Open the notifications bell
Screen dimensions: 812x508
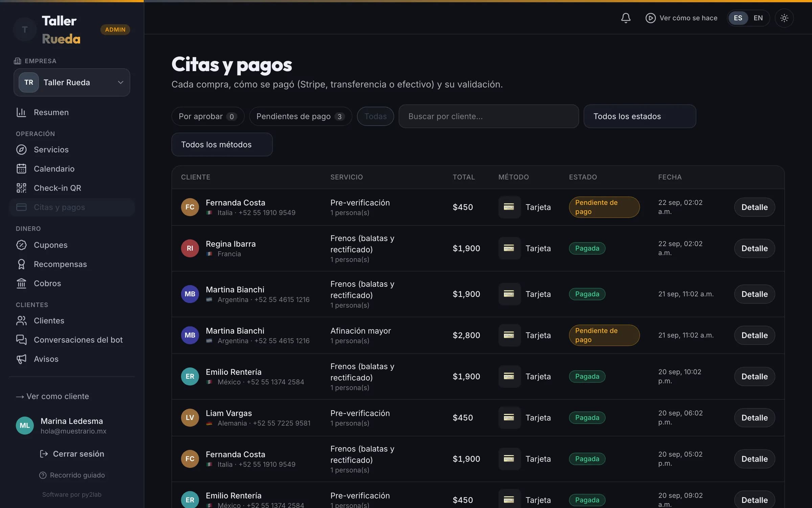[626, 18]
